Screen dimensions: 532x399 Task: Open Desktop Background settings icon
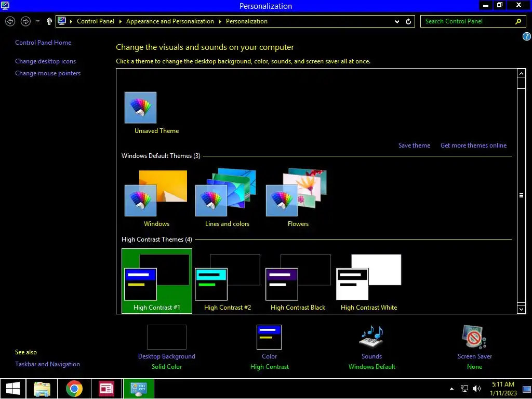167,337
